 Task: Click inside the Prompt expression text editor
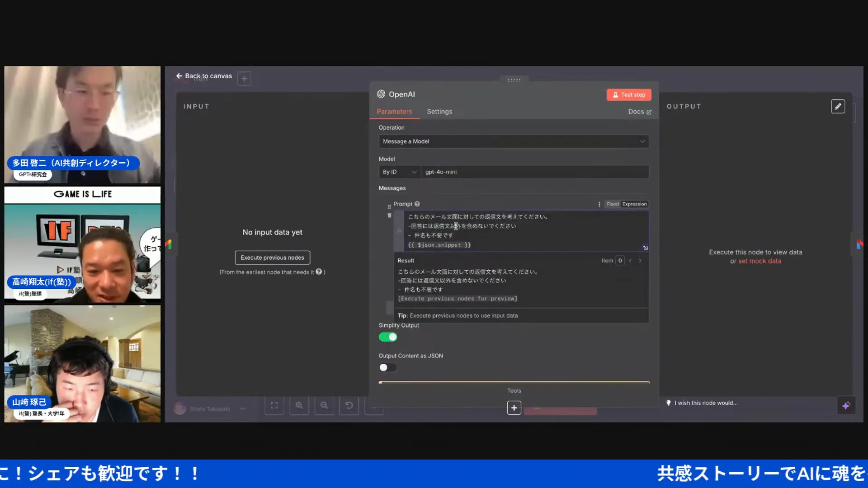point(526,231)
